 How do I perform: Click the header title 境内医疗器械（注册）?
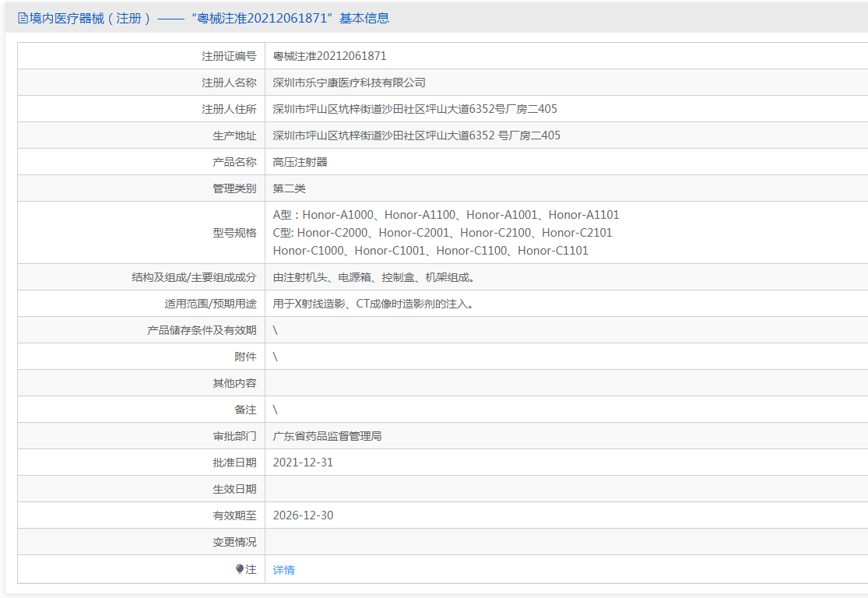90,18
